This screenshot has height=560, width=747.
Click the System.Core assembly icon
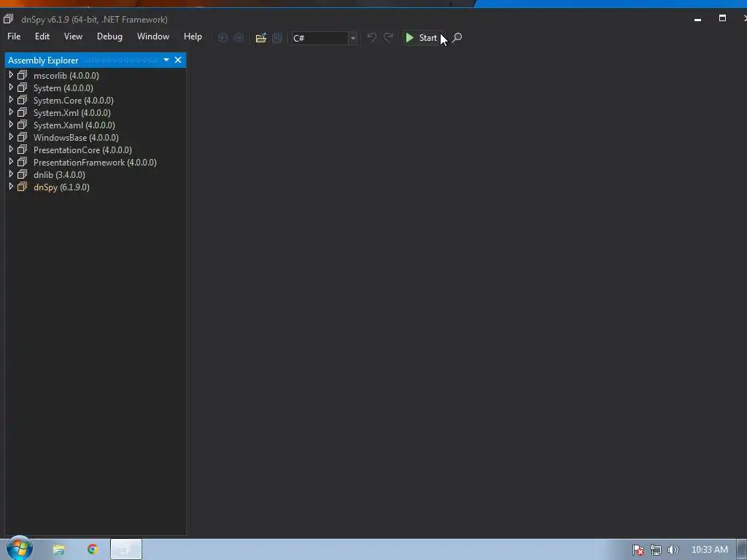(23, 100)
